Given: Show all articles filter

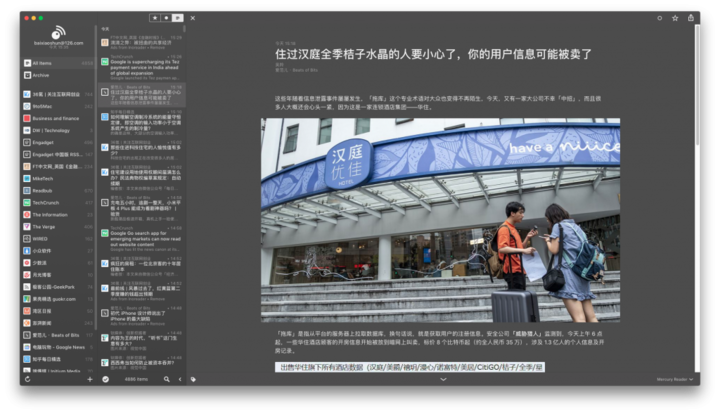Looking at the screenshot, I should 178,18.
